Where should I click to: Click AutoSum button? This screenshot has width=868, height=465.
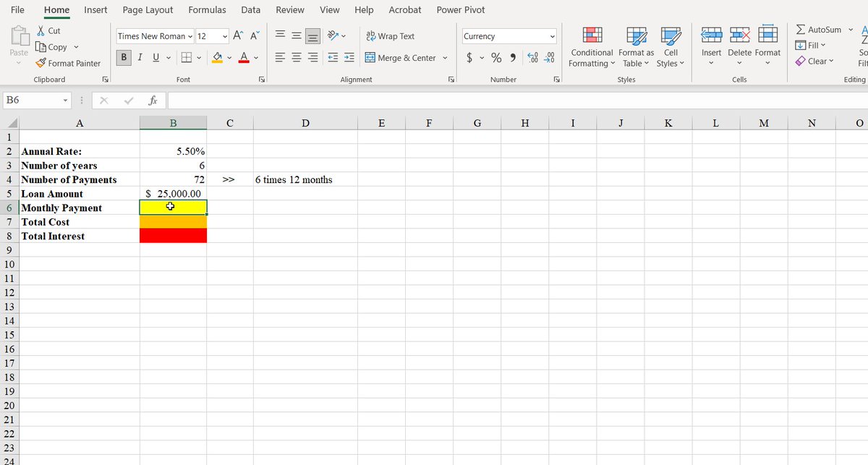[818, 30]
